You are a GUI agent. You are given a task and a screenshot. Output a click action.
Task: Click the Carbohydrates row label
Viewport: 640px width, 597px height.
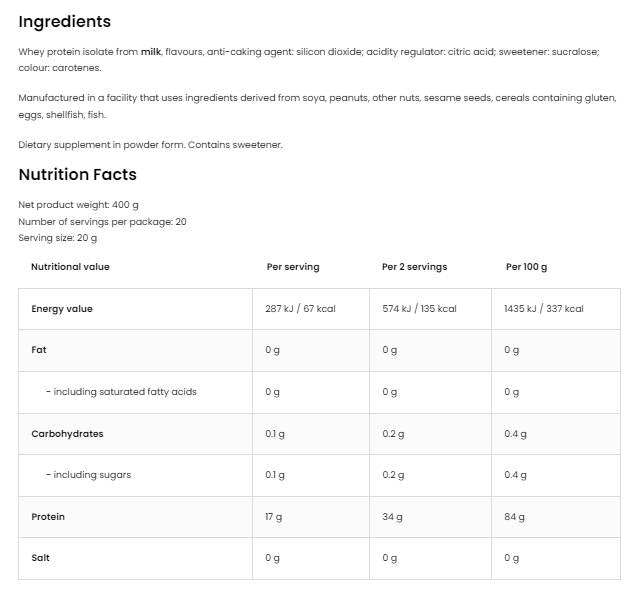point(68,434)
